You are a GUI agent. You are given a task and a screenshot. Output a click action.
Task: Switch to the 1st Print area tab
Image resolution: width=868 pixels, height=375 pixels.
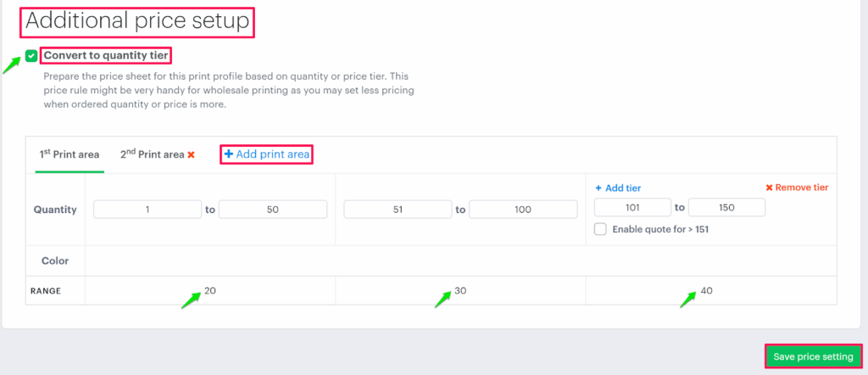click(x=70, y=154)
